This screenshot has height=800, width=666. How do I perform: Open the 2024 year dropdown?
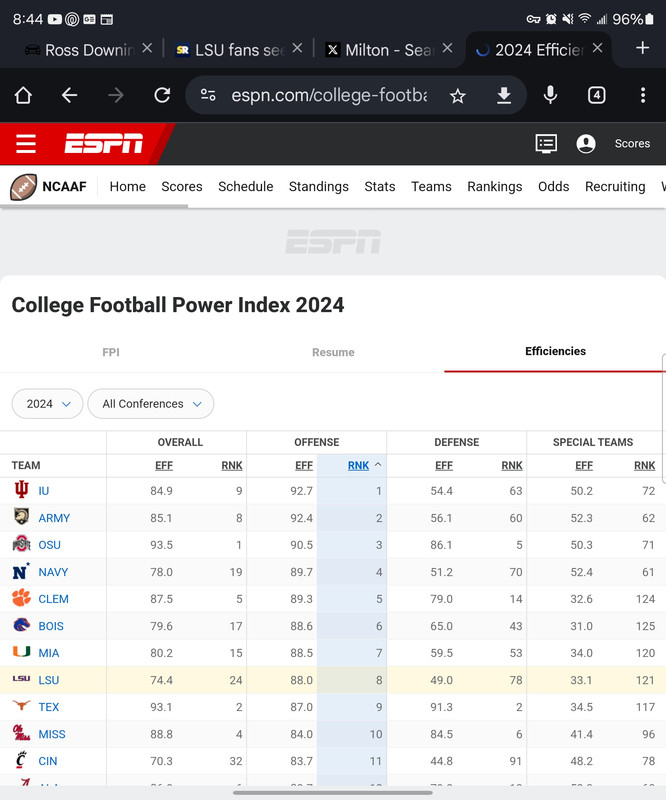47,404
